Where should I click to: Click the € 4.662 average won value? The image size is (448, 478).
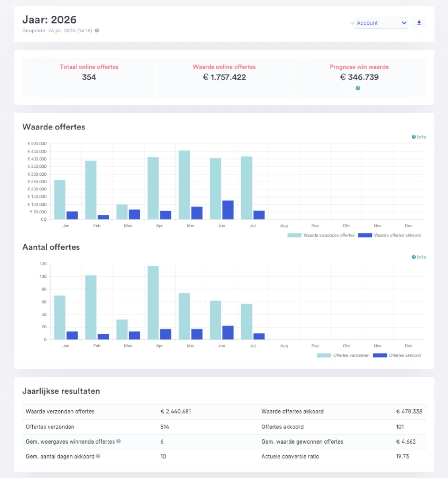pos(406,442)
